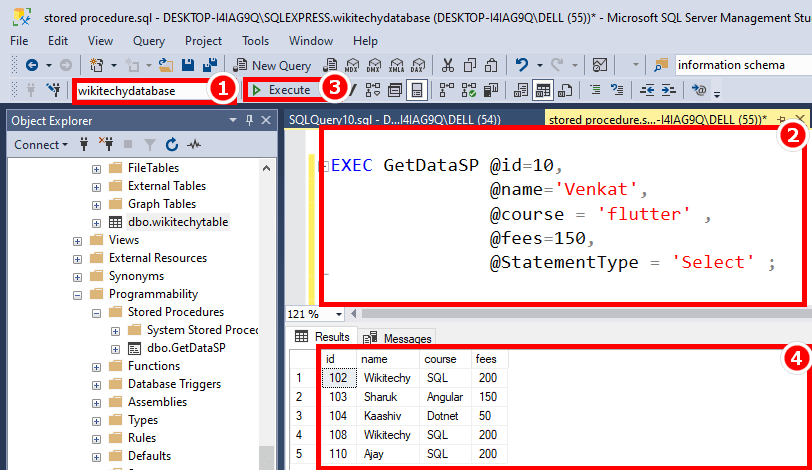Click the Database Engine Query icon
The height and width of the screenshot is (470, 812).
330,65
